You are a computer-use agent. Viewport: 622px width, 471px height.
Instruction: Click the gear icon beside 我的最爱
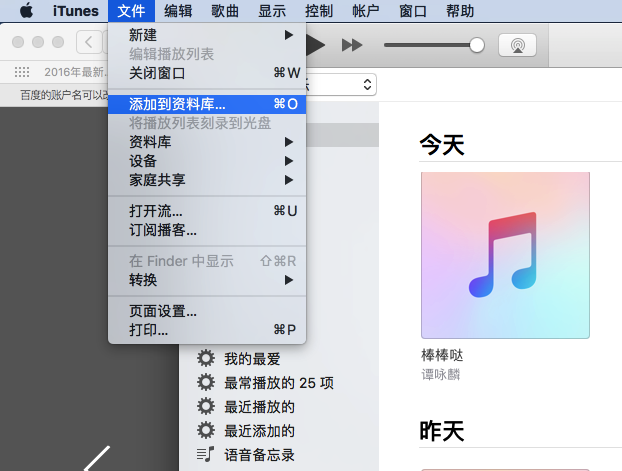(206, 358)
